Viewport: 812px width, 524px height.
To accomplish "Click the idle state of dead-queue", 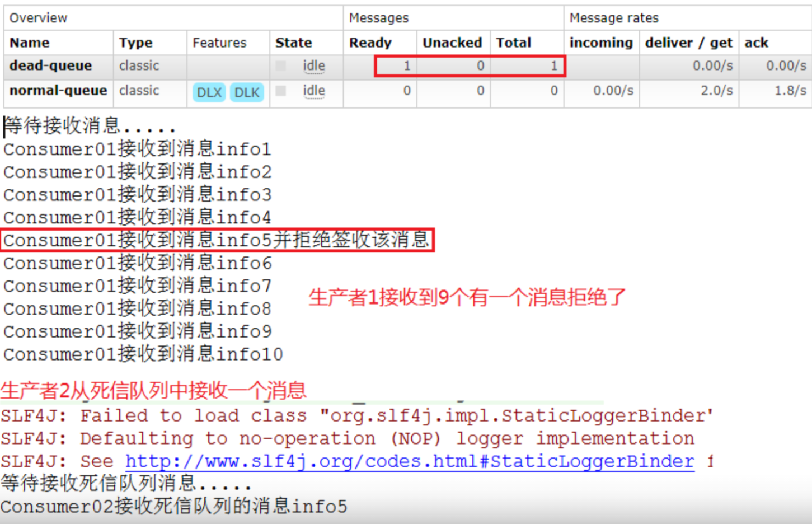I will click(x=314, y=66).
